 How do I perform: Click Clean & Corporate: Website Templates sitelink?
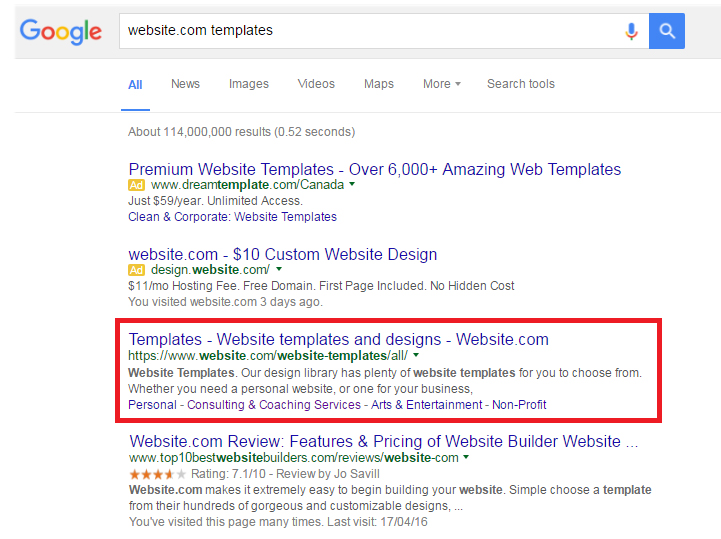click(232, 217)
